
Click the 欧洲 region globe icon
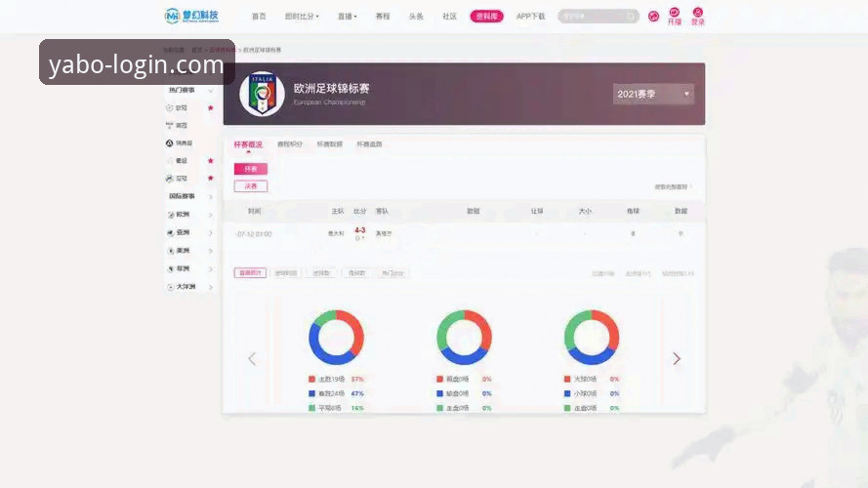(171, 215)
